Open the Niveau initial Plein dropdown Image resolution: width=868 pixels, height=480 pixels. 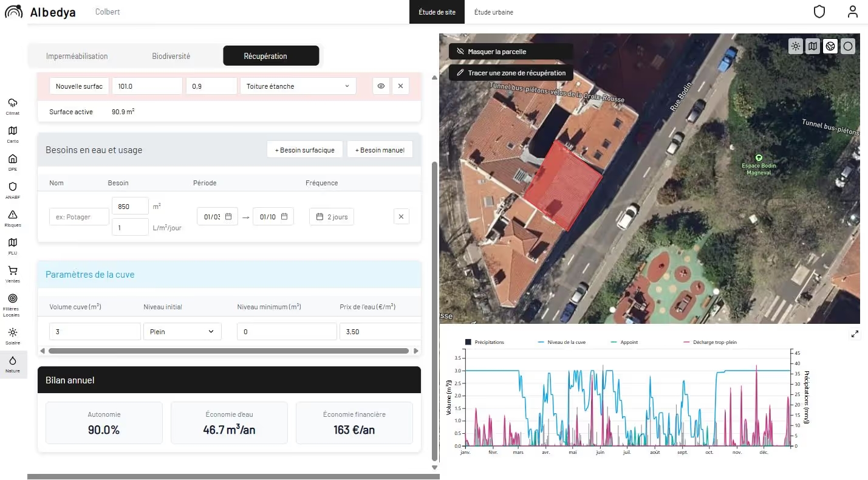coord(182,332)
